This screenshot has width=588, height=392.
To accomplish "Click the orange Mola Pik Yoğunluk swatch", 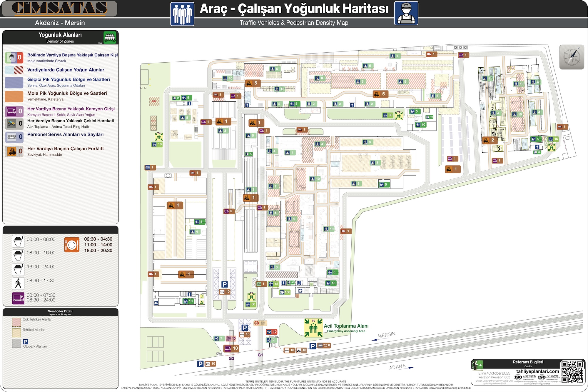I will (x=14, y=96).
